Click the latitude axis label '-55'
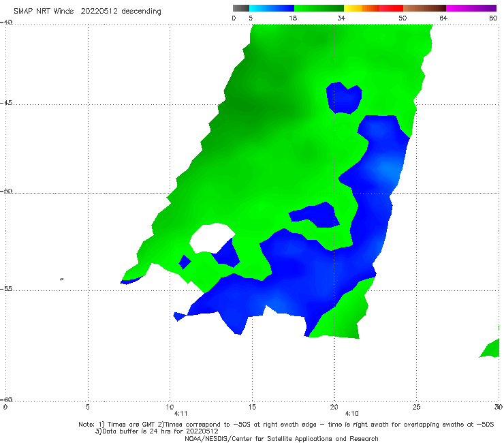Viewport: 504px width, 443px height. pos(6,288)
